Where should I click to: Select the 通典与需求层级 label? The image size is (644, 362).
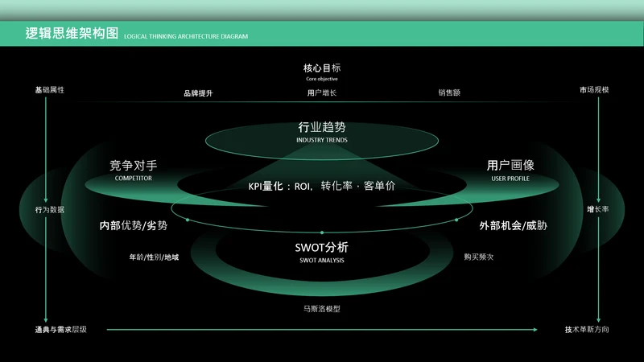click(x=61, y=330)
